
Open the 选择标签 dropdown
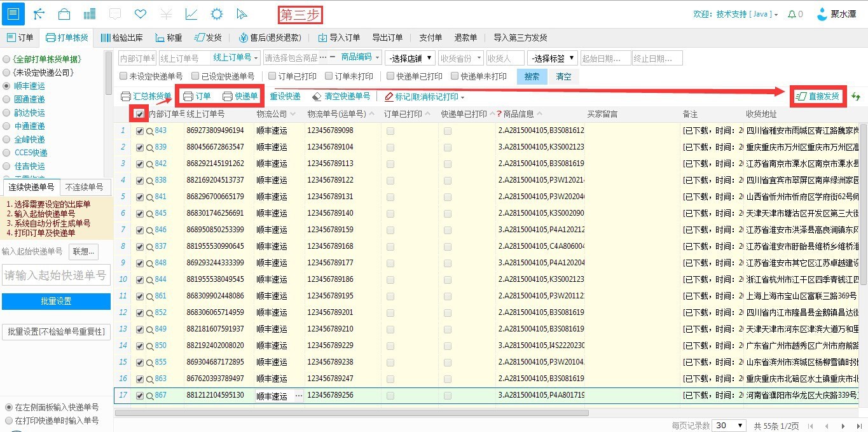(552, 59)
